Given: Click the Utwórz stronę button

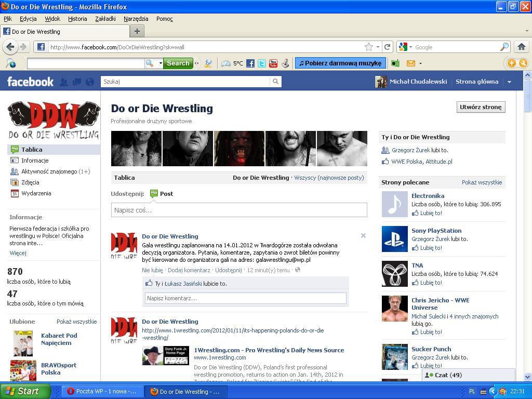Looking at the screenshot, I should pyautogui.click(x=481, y=107).
